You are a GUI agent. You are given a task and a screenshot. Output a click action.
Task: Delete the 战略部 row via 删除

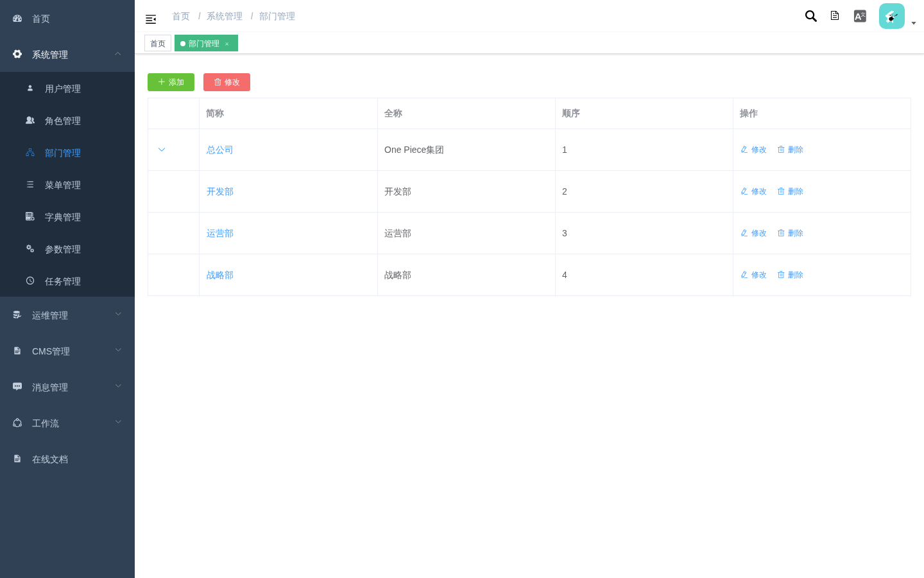tap(790, 275)
